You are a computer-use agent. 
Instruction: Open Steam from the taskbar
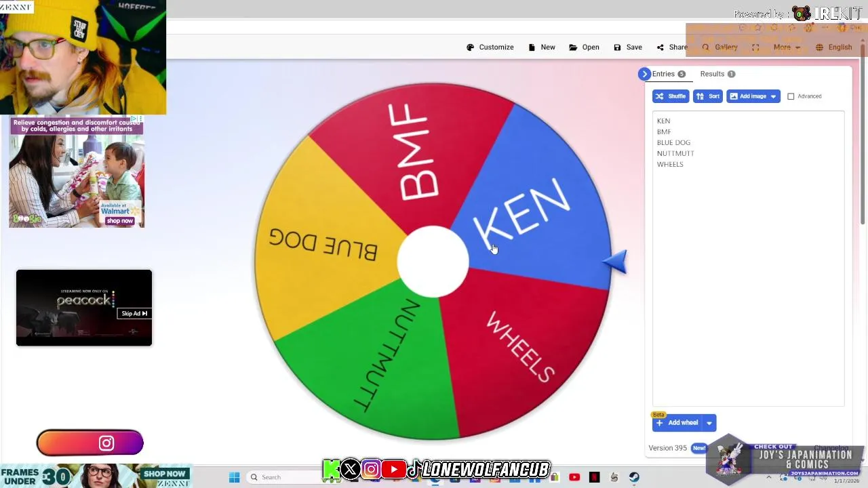634,477
